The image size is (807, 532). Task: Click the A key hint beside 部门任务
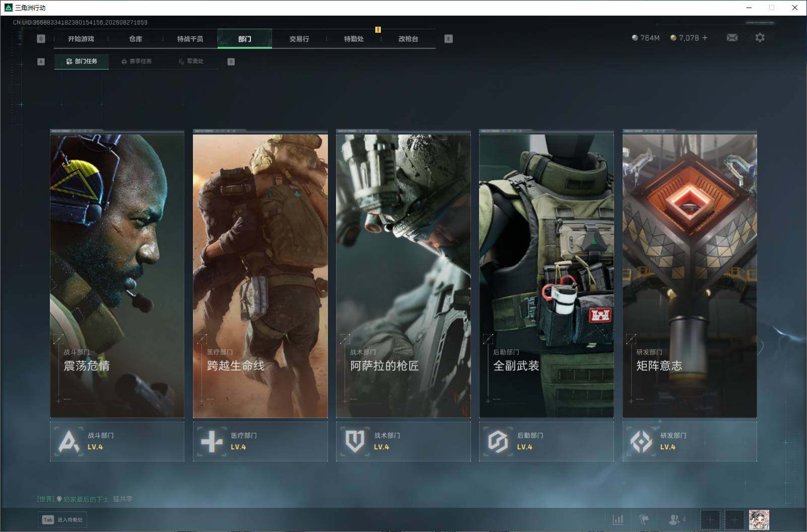coord(41,61)
